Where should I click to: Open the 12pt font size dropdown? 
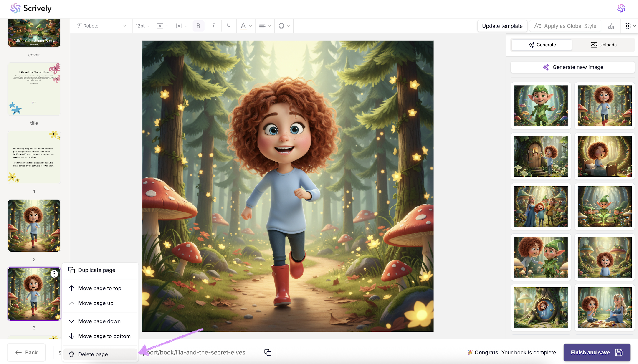coord(142,26)
